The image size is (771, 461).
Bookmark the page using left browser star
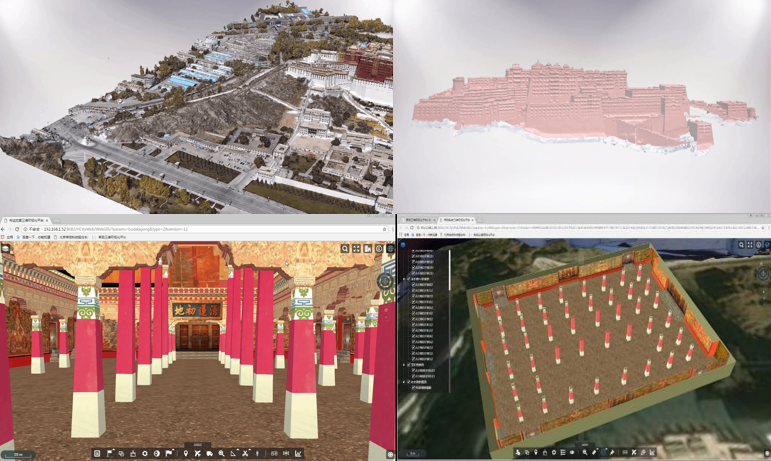pyautogui.click(x=385, y=229)
